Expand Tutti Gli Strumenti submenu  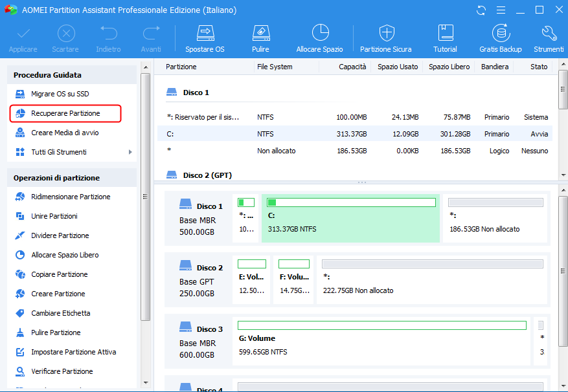130,152
